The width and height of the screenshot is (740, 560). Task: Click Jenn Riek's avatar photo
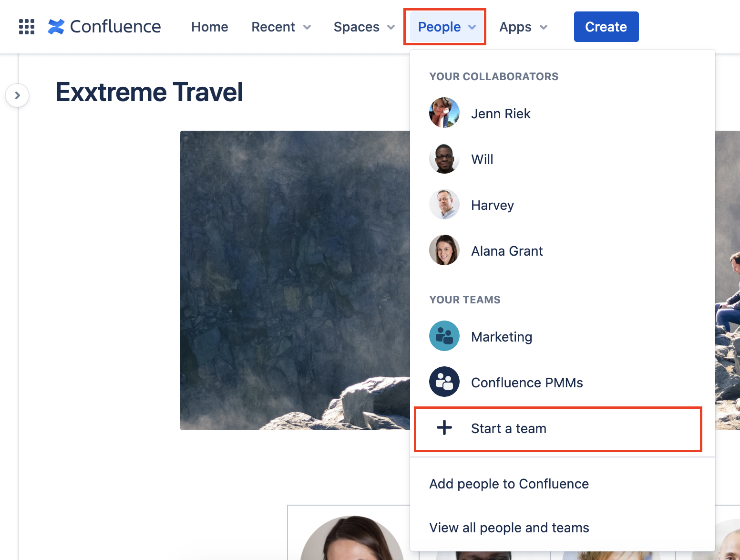444,113
